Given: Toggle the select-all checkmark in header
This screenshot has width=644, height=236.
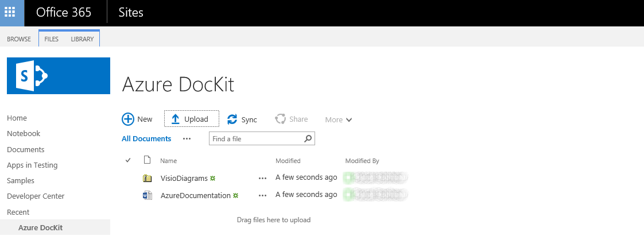Looking at the screenshot, I should pos(128,160).
